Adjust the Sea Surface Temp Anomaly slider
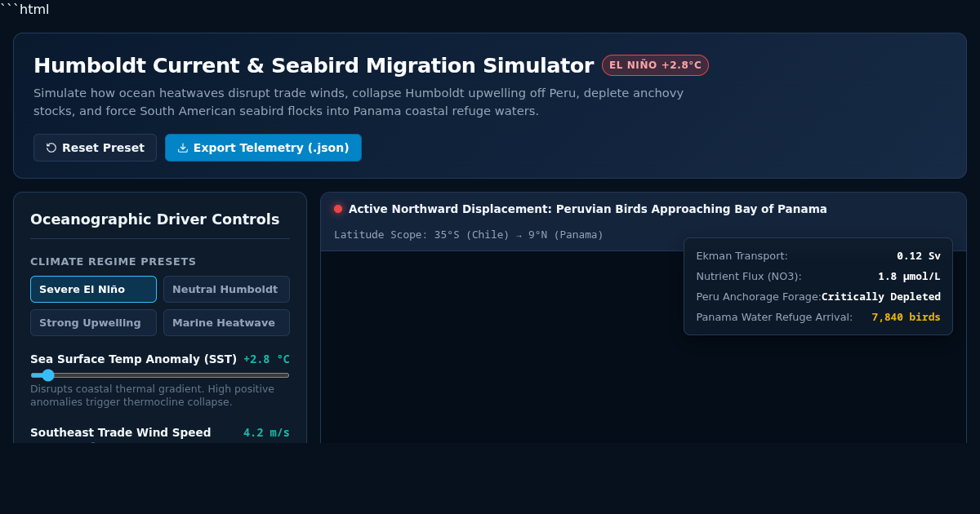980x514 pixels. pos(160,375)
